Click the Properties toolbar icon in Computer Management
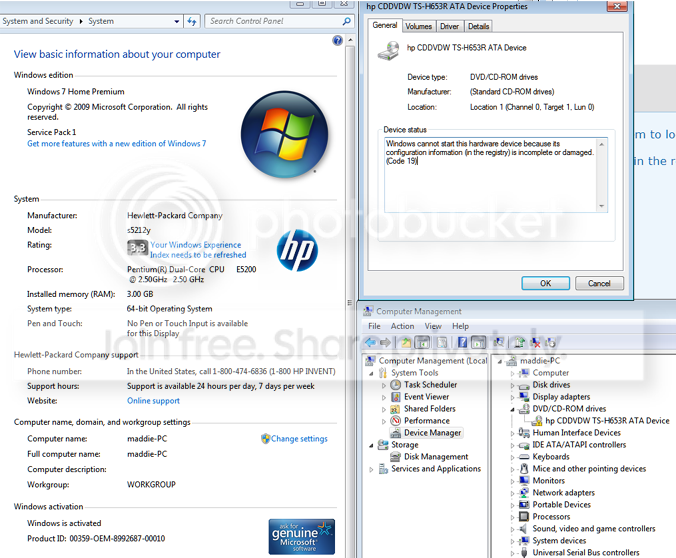This screenshot has height=558, width=676. pos(442,342)
